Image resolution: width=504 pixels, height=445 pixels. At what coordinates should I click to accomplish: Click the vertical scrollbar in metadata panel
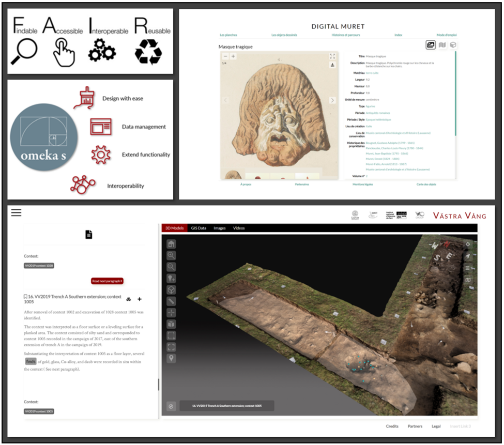tap(455, 94)
